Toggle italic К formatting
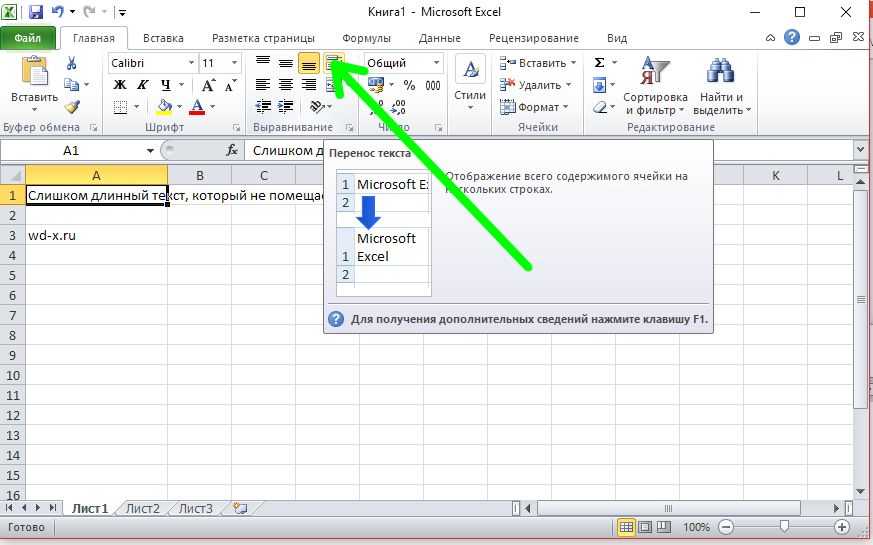Image resolution: width=873 pixels, height=545 pixels. click(143, 85)
